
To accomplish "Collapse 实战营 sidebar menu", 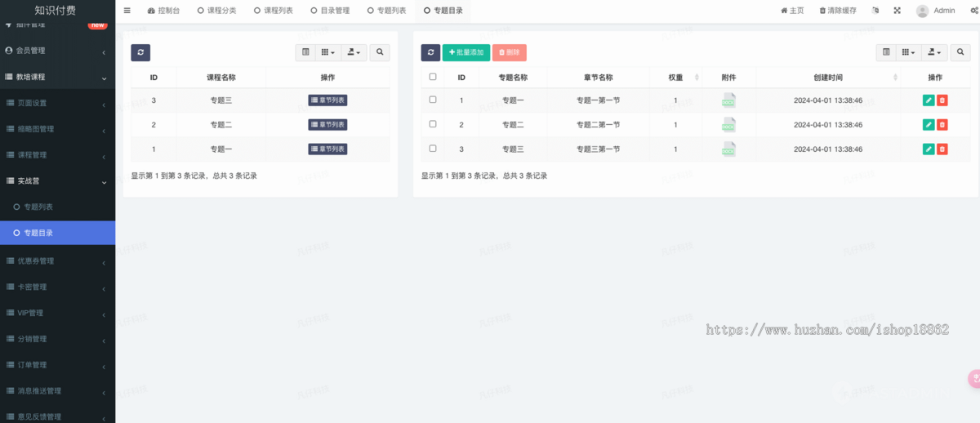I will (x=57, y=181).
